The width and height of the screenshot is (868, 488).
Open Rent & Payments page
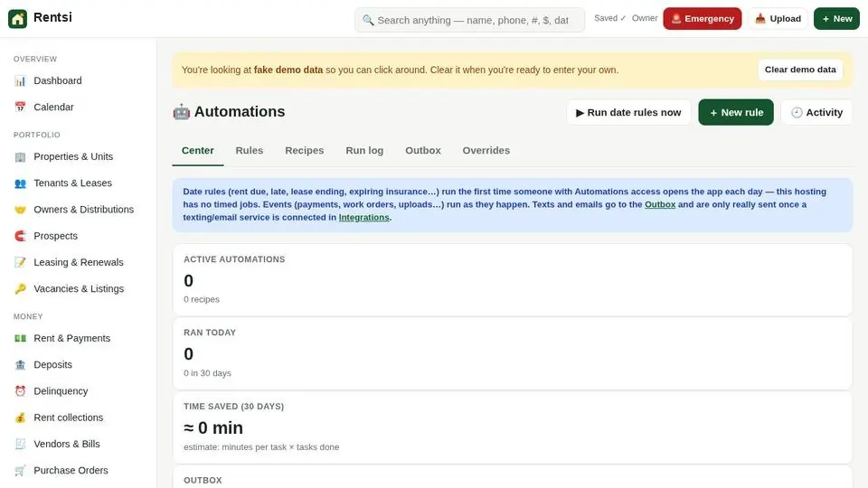coord(78,338)
